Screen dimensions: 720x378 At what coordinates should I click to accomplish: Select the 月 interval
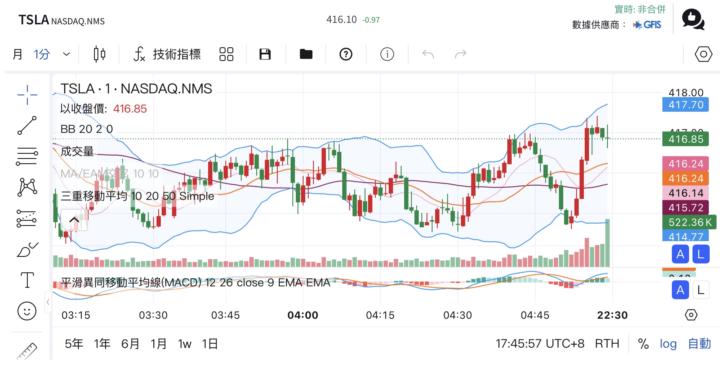click(x=17, y=54)
